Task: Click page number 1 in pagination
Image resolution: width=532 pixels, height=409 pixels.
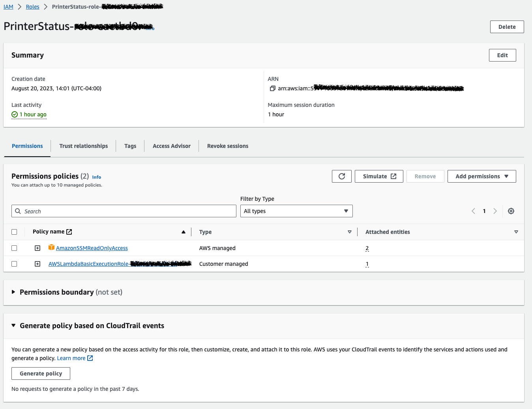Action: pyautogui.click(x=484, y=211)
